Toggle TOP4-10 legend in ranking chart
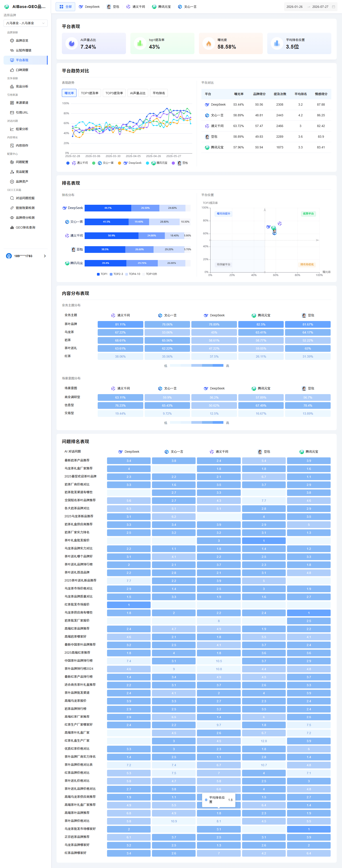The width and height of the screenshot is (342, 868). (x=133, y=274)
